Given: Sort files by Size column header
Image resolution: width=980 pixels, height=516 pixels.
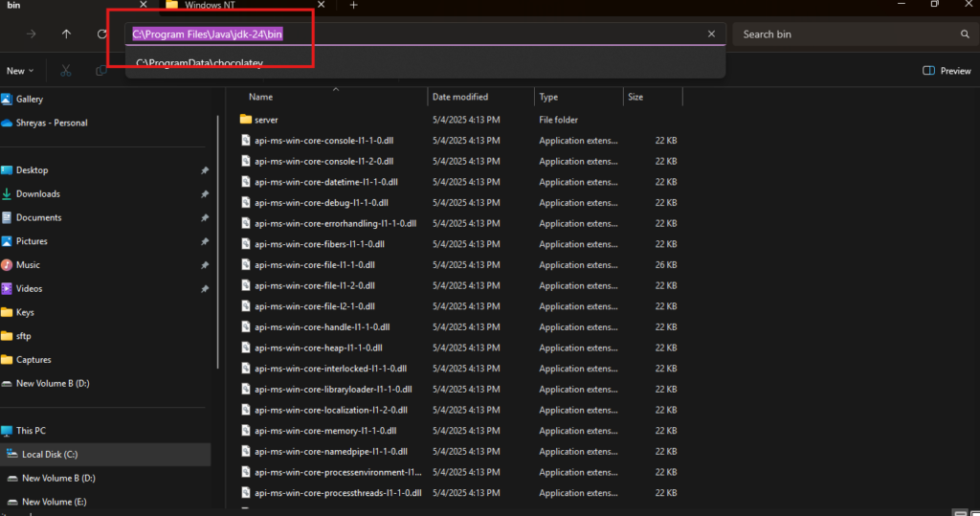Looking at the screenshot, I should coord(635,97).
